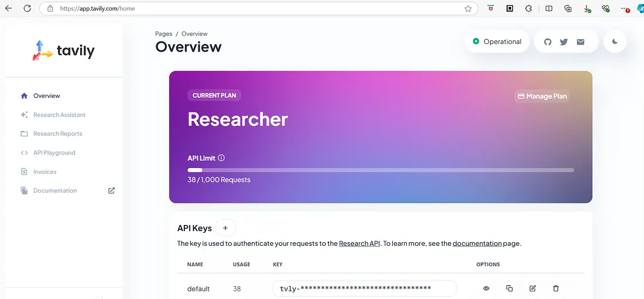This screenshot has width=644, height=299.
Task: Open browser essentials heart icon
Action: [x=605, y=9]
